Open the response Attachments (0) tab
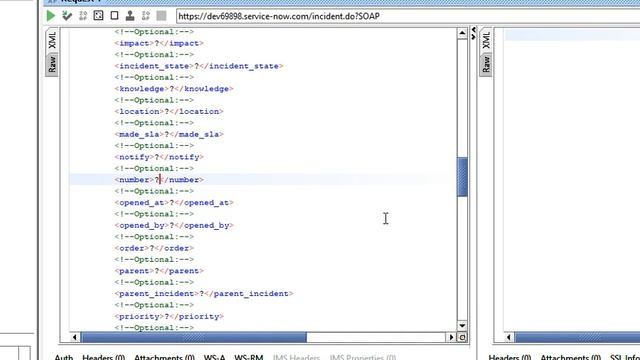Screen dimensions: 640x360 point(571,357)
